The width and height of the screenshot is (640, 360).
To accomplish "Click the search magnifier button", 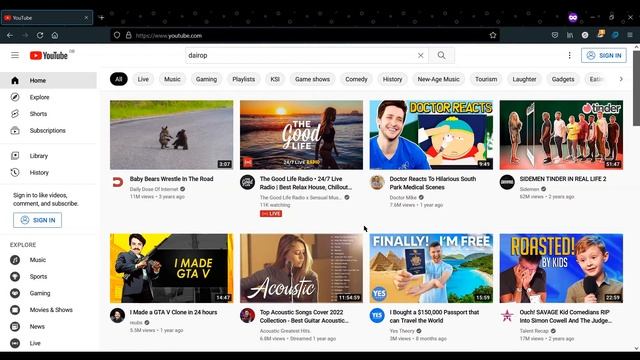I will (x=441, y=56).
